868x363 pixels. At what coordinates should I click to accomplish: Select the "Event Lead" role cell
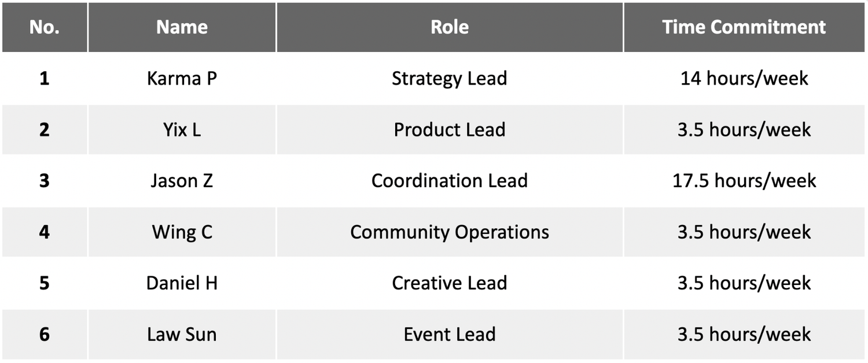[x=450, y=334]
